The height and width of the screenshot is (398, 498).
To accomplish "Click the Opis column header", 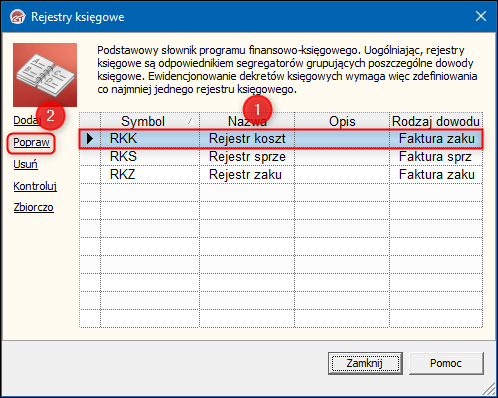I will [342, 121].
